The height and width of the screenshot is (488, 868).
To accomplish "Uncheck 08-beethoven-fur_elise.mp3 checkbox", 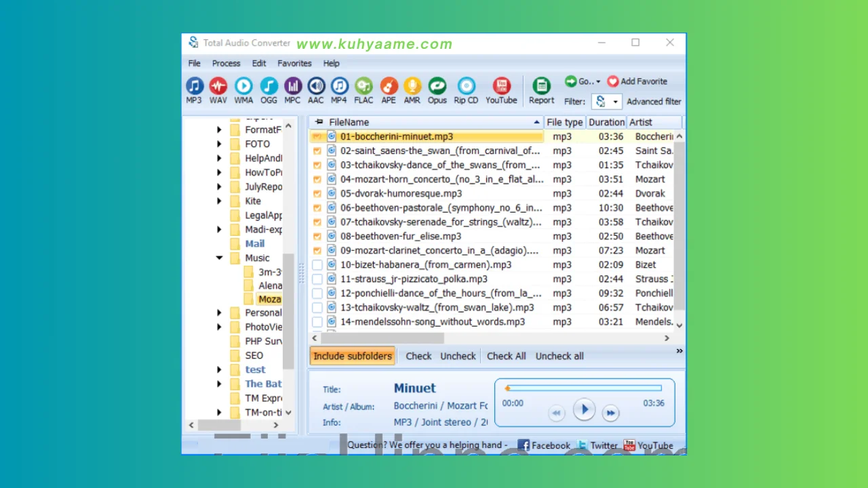I will 317,236.
